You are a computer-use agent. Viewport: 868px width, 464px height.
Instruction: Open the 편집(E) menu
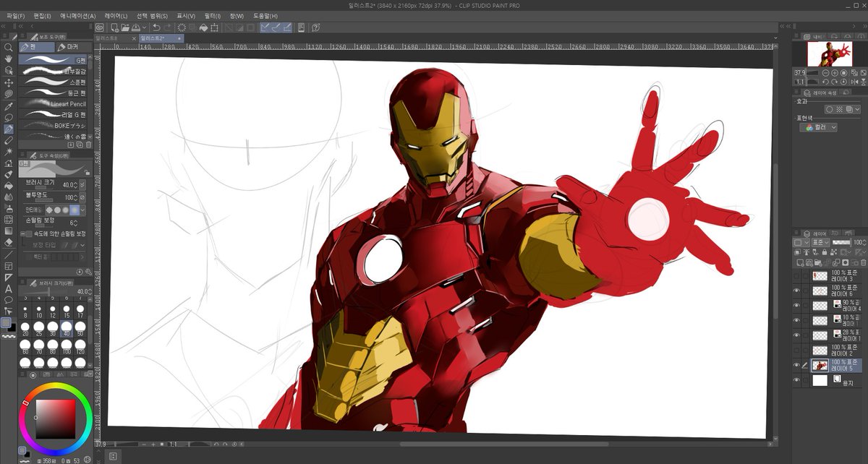(x=42, y=16)
